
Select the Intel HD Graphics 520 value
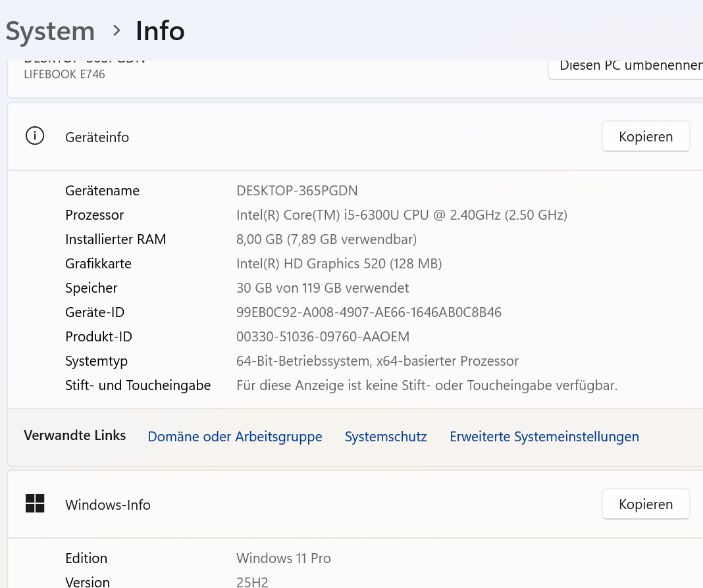point(339,264)
